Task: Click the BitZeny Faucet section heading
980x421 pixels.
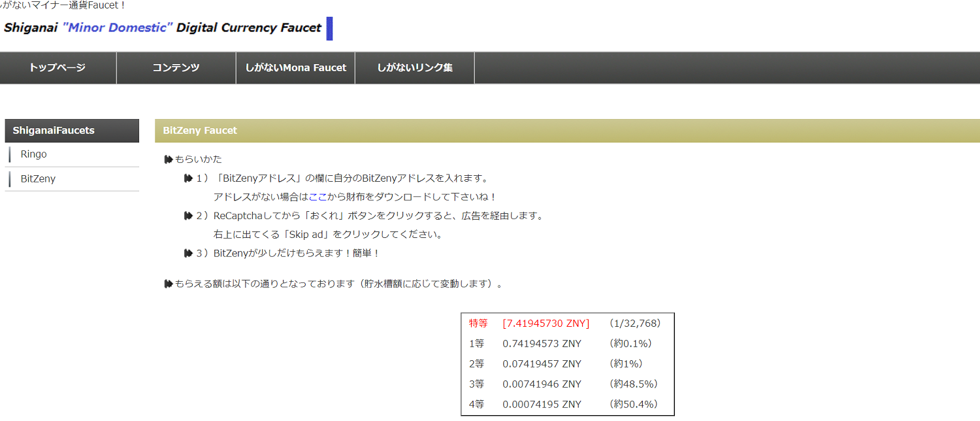Action: click(x=200, y=131)
